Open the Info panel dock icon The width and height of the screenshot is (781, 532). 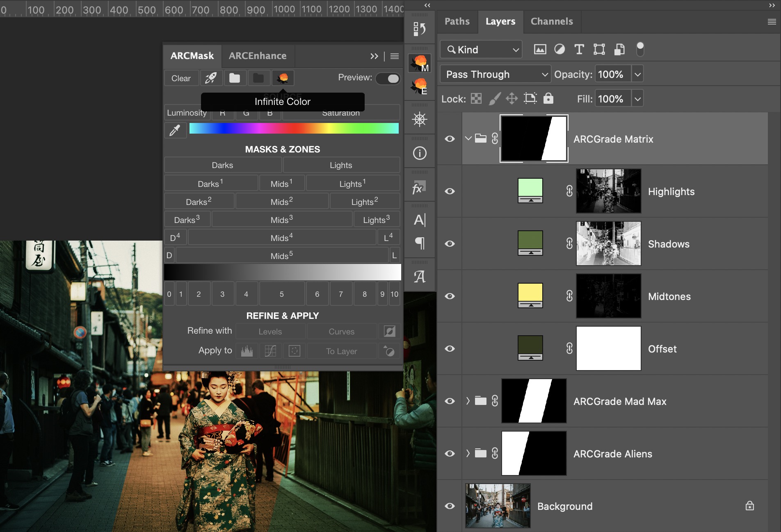[x=420, y=153]
